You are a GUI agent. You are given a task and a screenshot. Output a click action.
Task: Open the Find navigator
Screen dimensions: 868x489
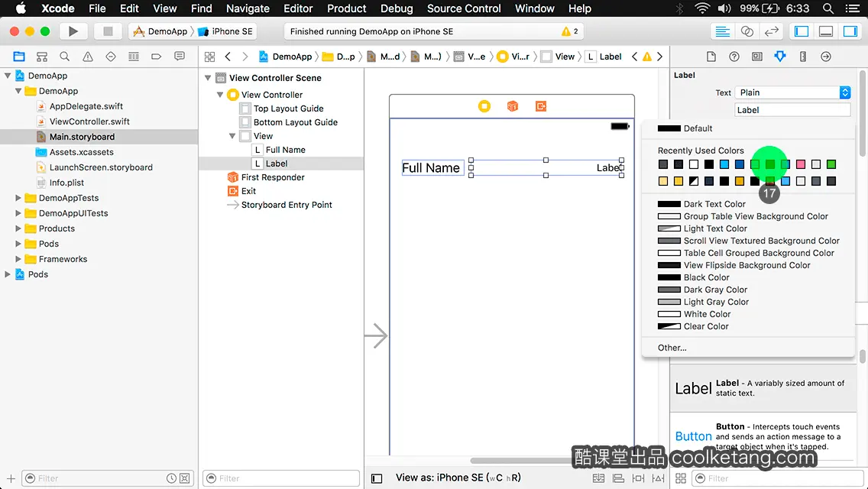[x=65, y=57]
